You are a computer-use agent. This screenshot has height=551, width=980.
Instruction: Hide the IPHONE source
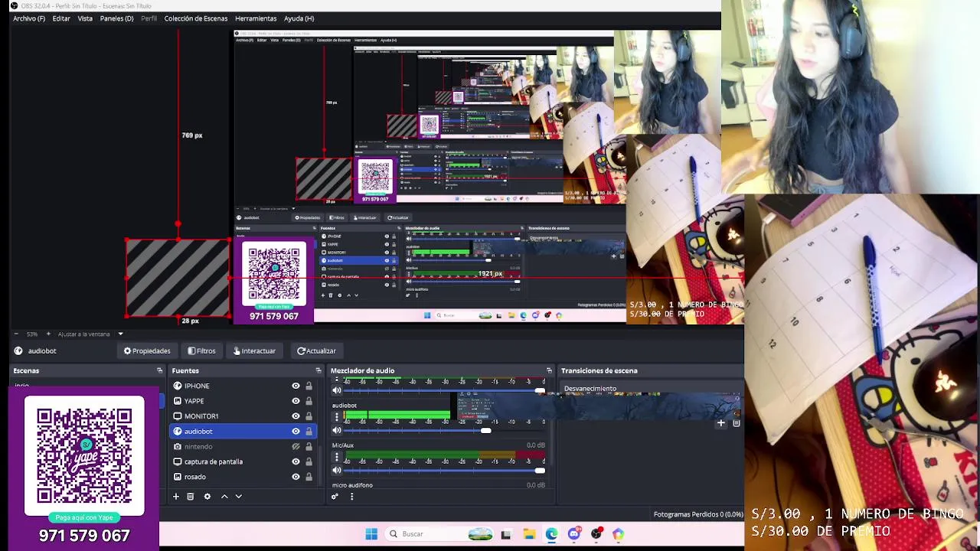(x=296, y=386)
